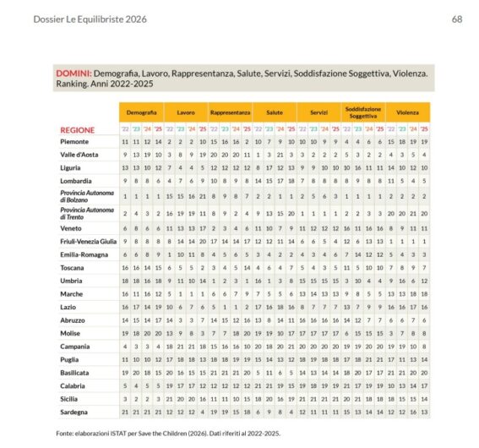Select the Soddisfazione Soggettiva header

[363, 112]
